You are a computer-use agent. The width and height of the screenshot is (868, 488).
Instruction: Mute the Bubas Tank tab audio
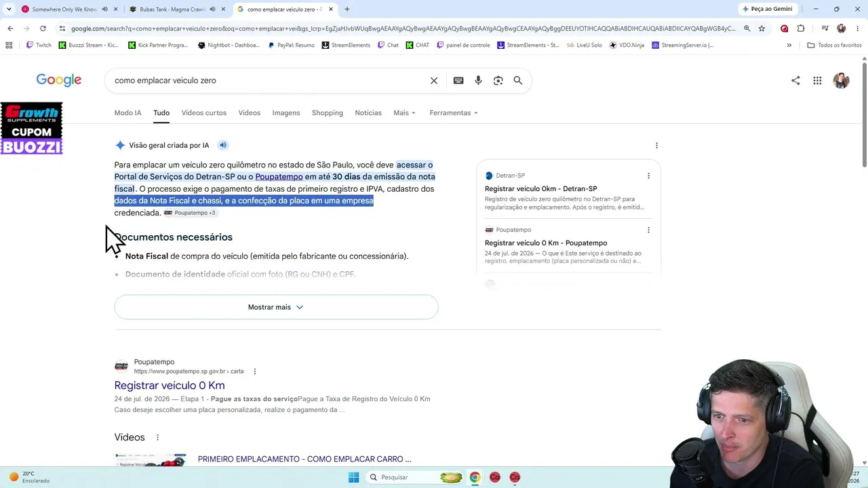tap(212, 9)
